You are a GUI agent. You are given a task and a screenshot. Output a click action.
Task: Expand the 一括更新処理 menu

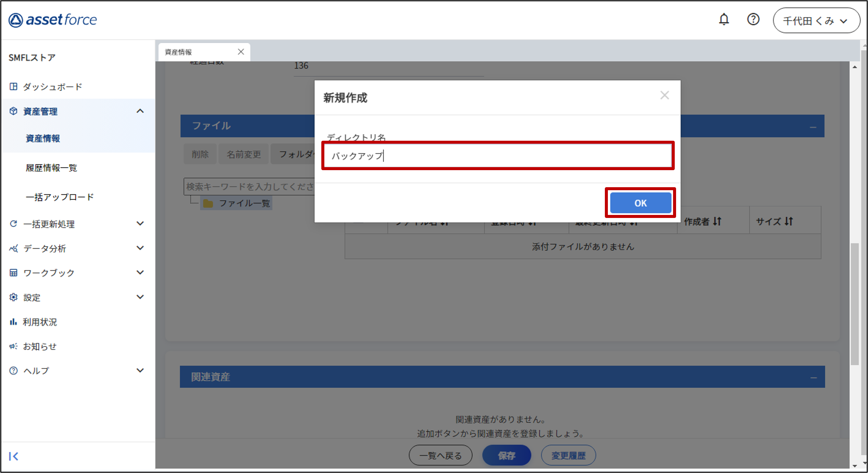tap(140, 223)
